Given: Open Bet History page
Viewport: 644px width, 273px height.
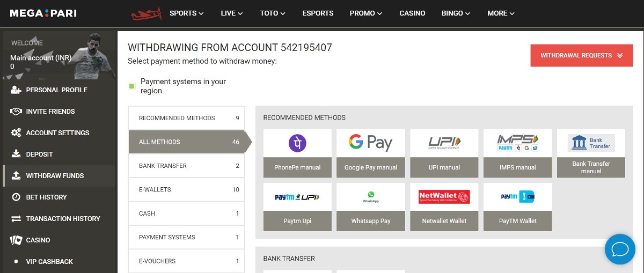Looking at the screenshot, I should pyautogui.click(x=47, y=197).
